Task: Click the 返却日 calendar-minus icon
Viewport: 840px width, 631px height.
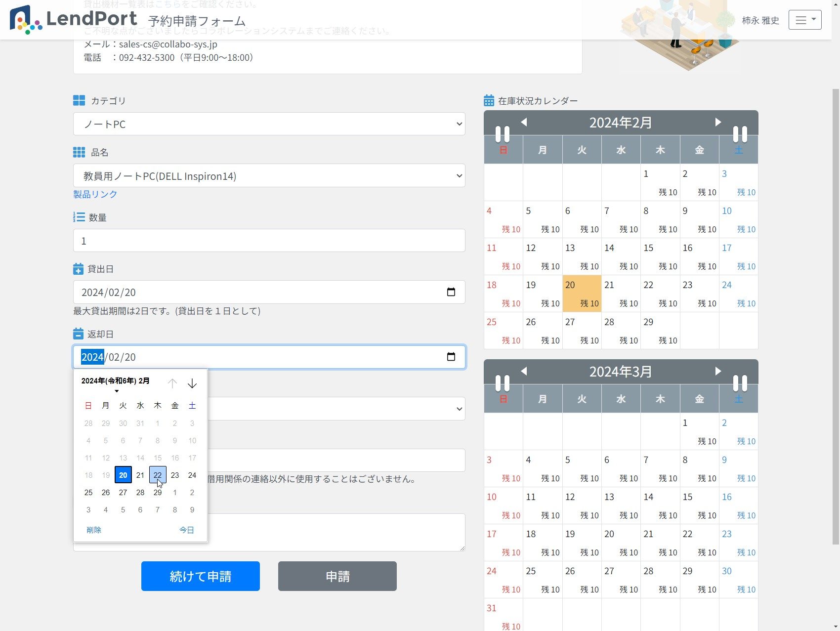Action: (78, 334)
